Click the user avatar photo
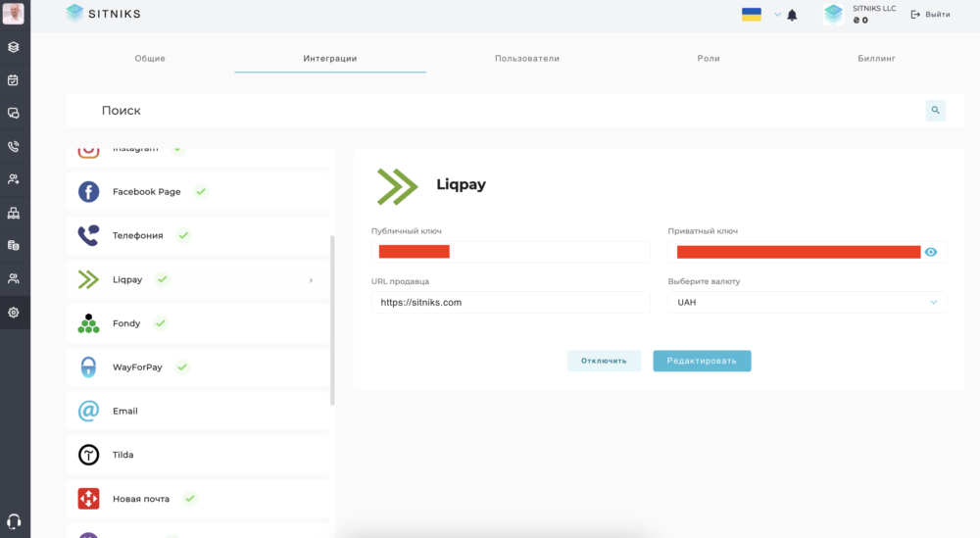980x538 pixels. tap(13, 13)
